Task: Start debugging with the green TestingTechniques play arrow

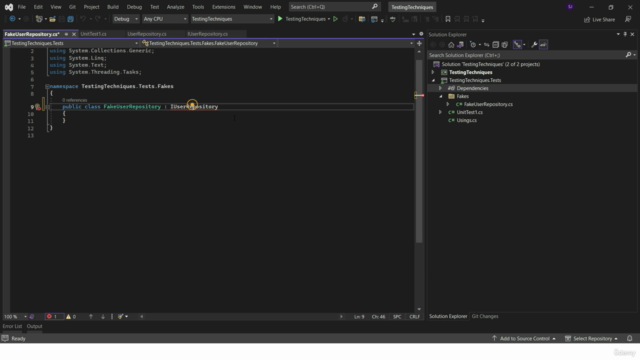Action: pyautogui.click(x=280, y=19)
